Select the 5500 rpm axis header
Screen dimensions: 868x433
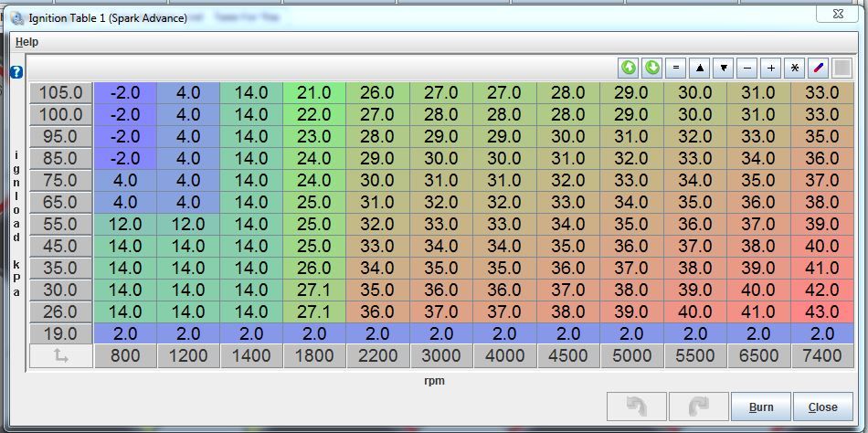(695, 356)
